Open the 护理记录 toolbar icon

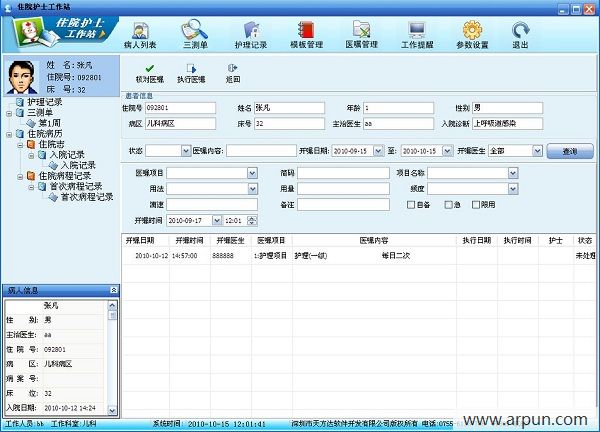click(251, 35)
